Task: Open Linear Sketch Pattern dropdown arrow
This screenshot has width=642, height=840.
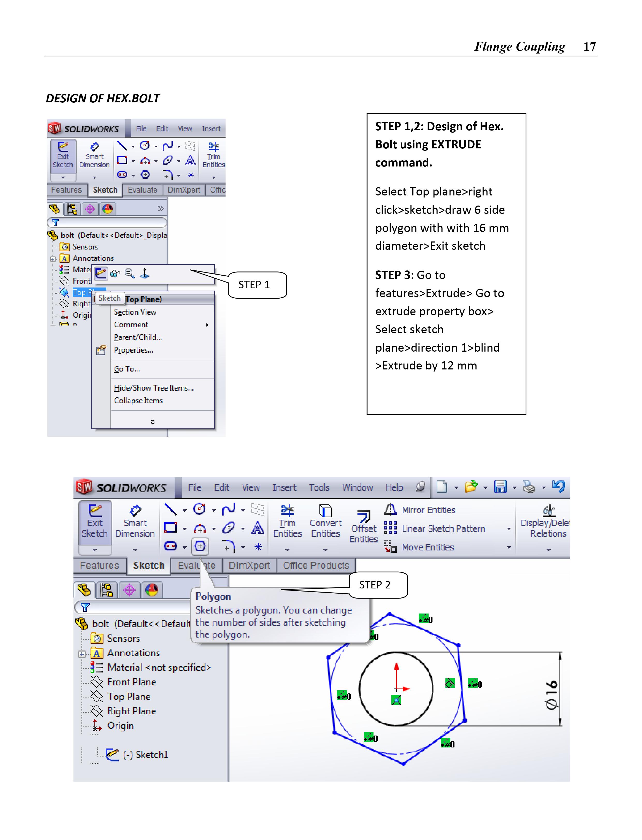Action: [x=509, y=529]
